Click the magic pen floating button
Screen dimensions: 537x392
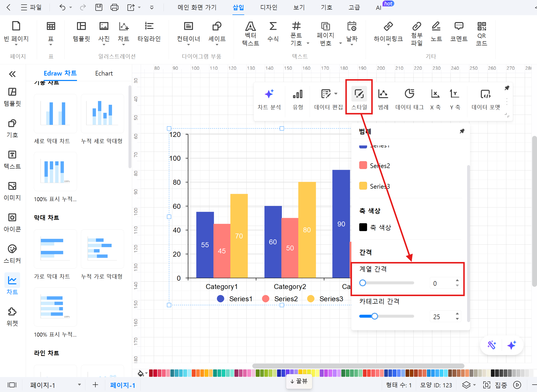pos(492,345)
